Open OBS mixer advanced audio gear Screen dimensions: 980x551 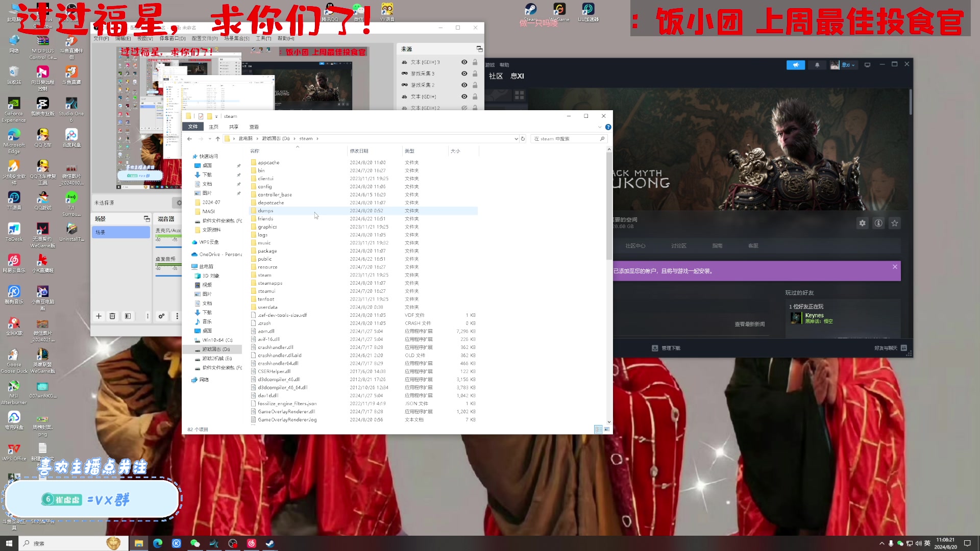pos(161,316)
